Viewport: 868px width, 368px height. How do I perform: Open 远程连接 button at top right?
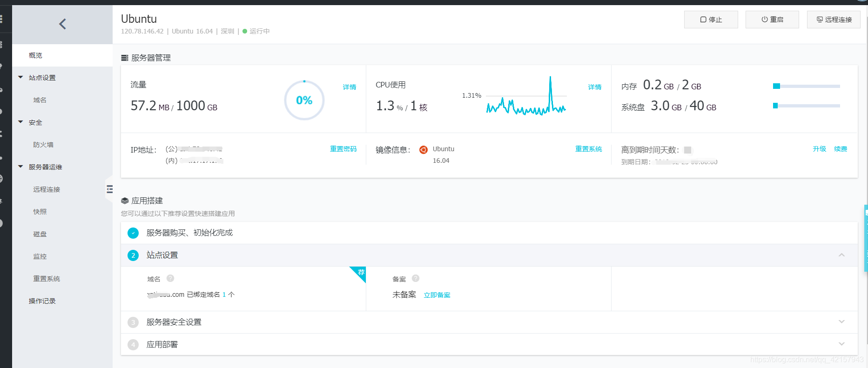pos(834,20)
